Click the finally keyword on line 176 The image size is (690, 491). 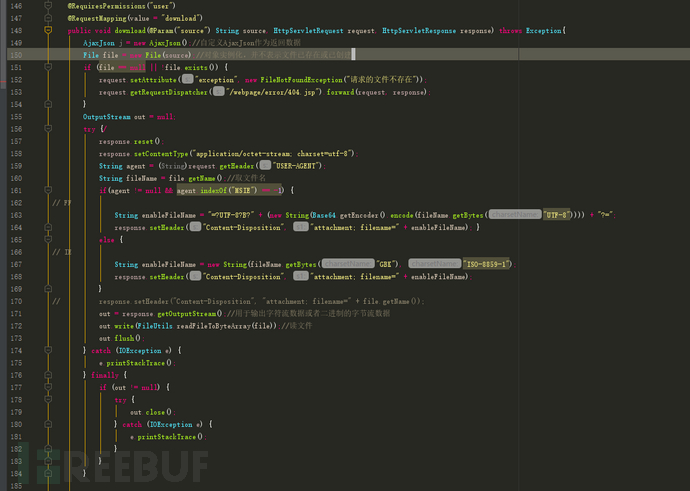[x=105, y=375]
